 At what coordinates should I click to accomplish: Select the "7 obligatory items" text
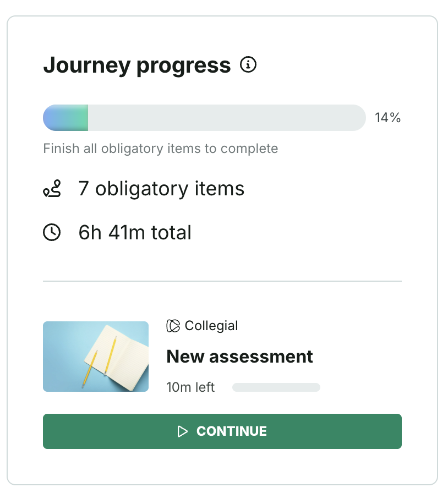[161, 189]
